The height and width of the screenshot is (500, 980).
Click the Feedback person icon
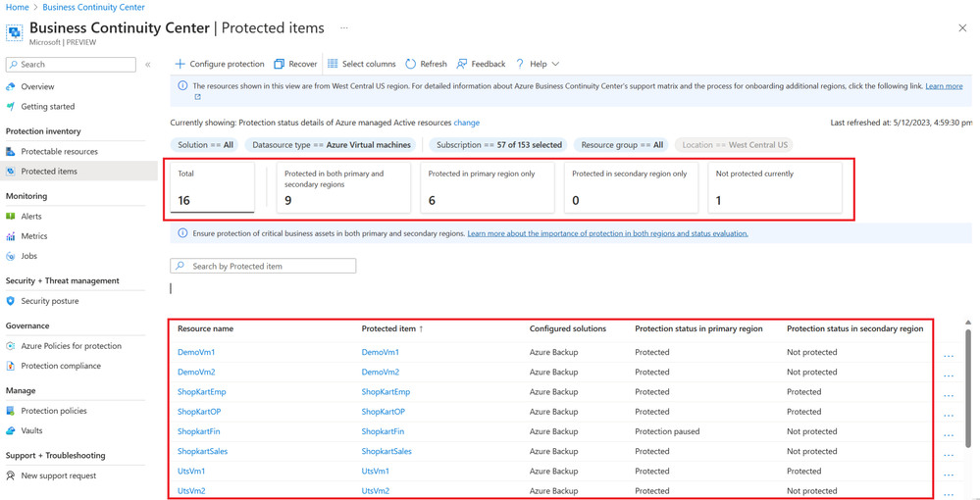462,64
